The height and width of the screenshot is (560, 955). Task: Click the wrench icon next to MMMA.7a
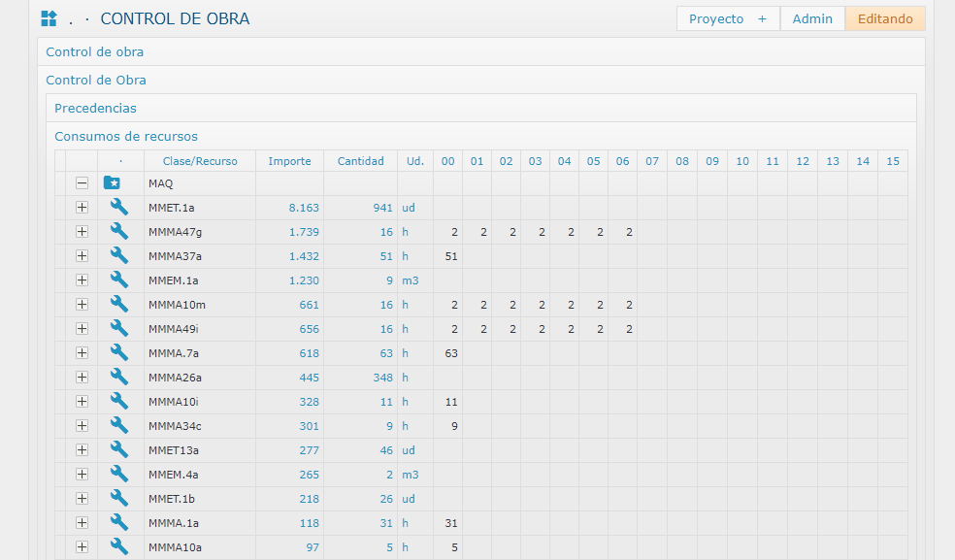[x=119, y=352]
